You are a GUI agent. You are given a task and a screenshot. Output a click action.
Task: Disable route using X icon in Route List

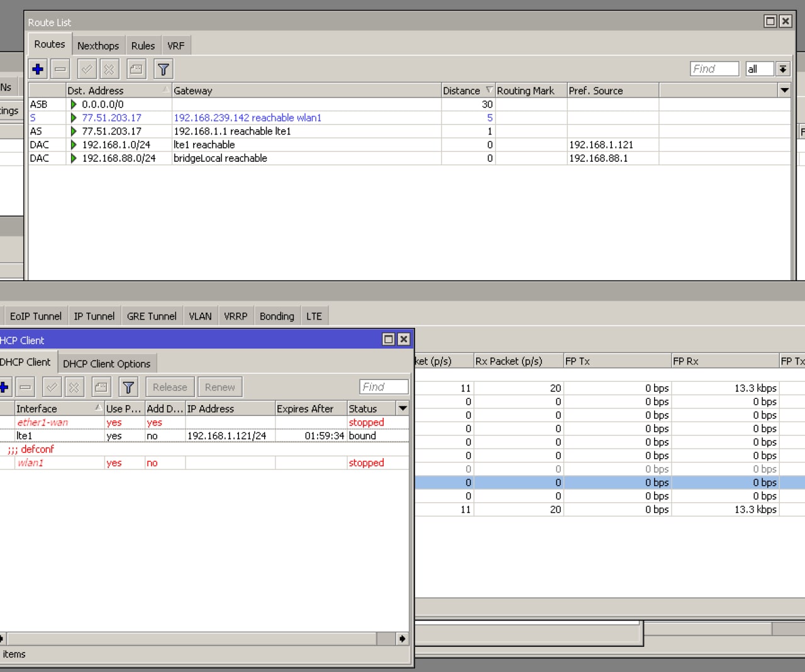point(109,69)
